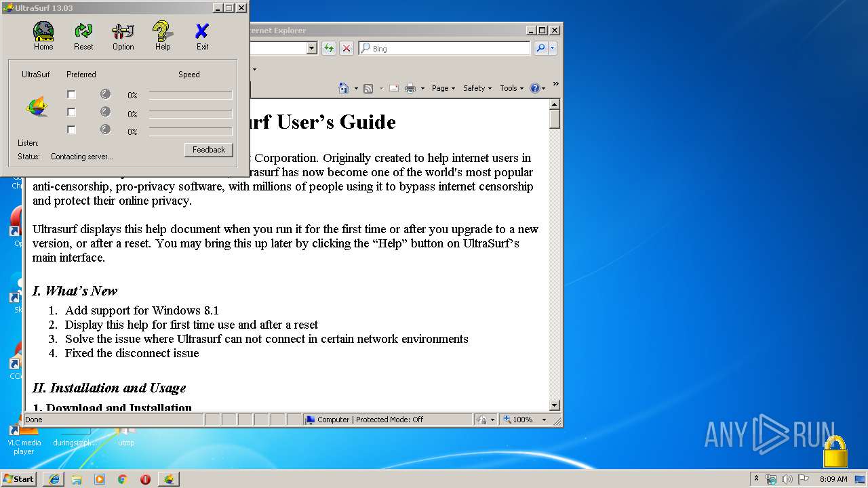Select the utmp desktop item

126,437
